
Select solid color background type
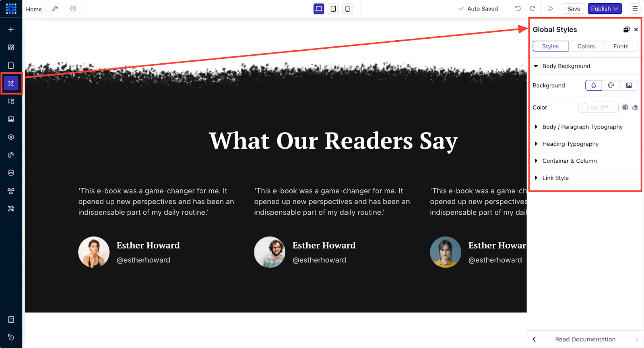594,85
